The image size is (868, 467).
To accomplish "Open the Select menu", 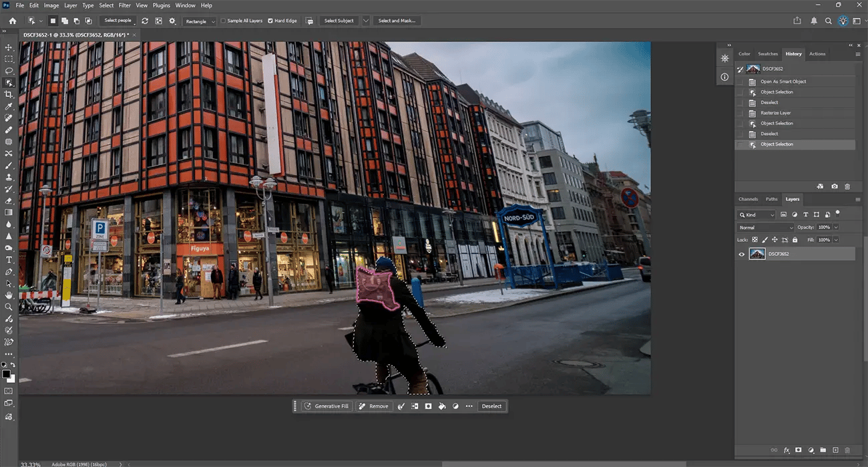I will point(106,5).
